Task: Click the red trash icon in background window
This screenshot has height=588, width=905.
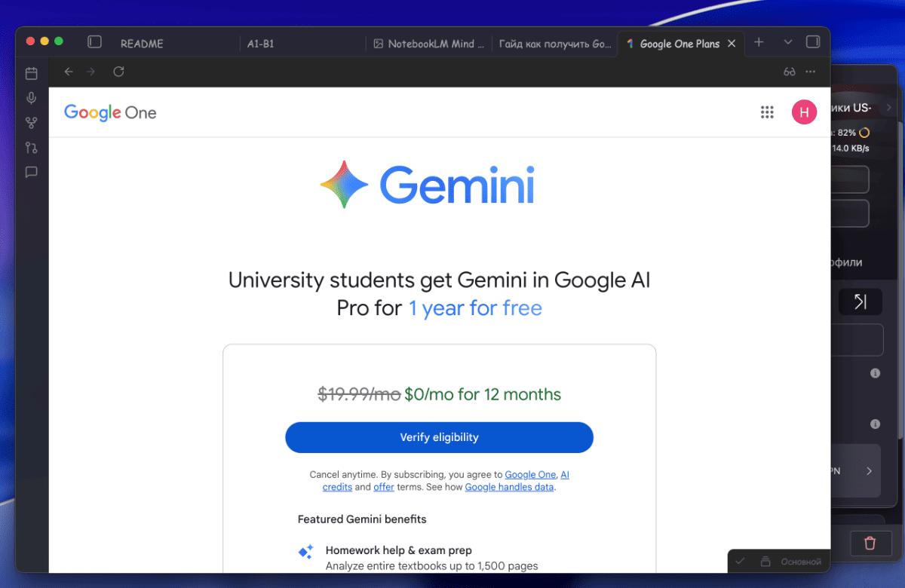Action: point(870,543)
